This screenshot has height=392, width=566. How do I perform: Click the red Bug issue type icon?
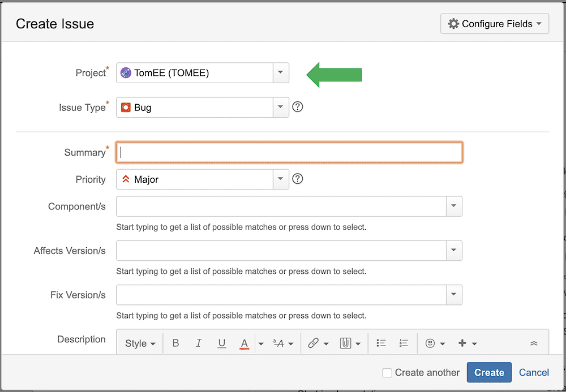coord(126,107)
